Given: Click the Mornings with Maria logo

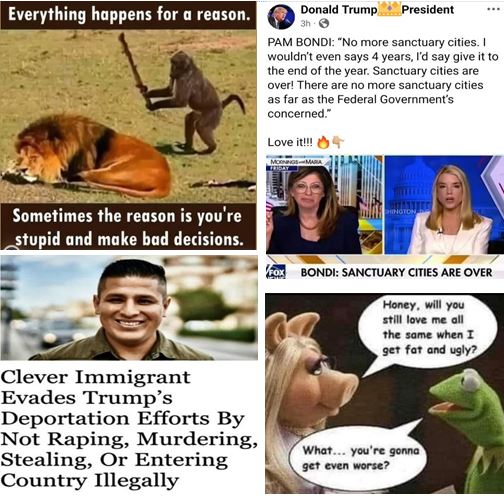Looking at the screenshot, I should [x=297, y=163].
